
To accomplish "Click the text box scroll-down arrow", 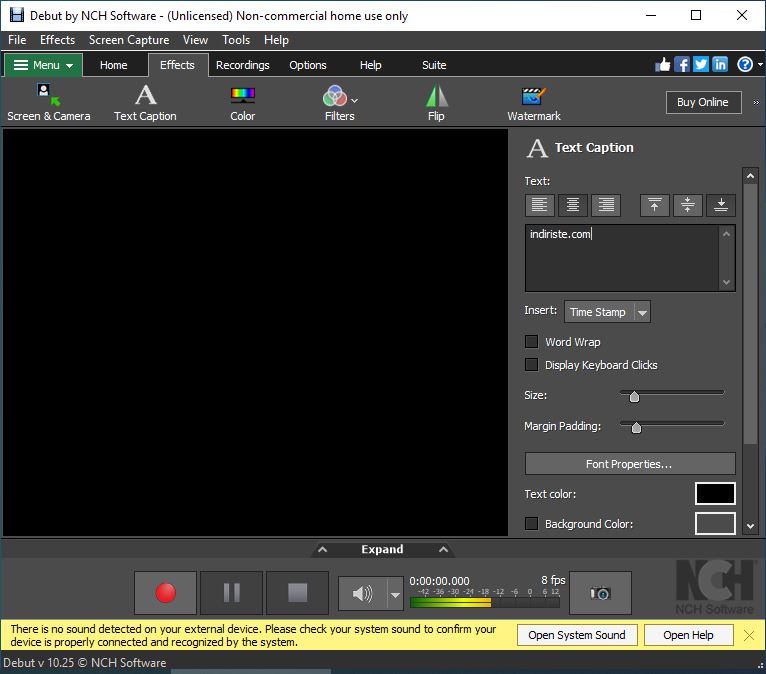I will coord(726,282).
